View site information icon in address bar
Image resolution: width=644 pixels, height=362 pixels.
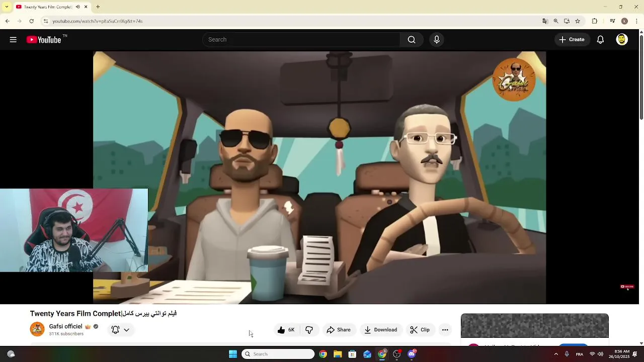tap(46, 21)
